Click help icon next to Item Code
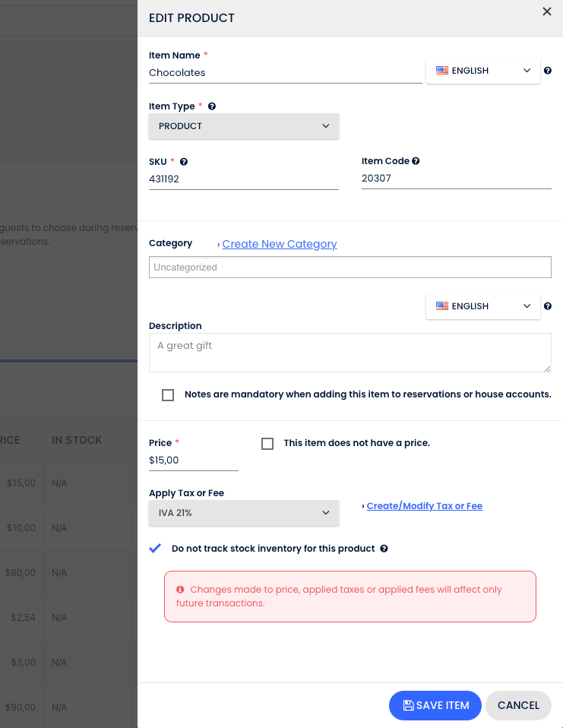This screenshot has height=728, width=563. (416, 161)
